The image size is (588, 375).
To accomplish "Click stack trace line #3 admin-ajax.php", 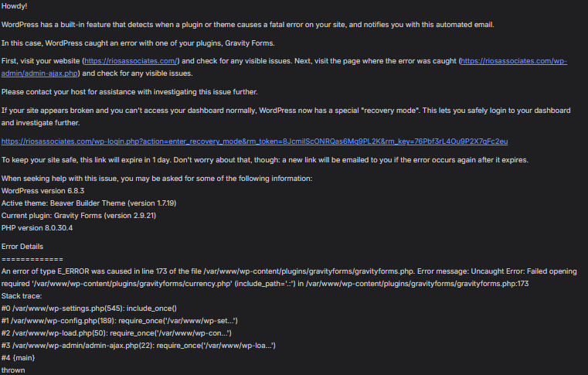I will (138, 346).
